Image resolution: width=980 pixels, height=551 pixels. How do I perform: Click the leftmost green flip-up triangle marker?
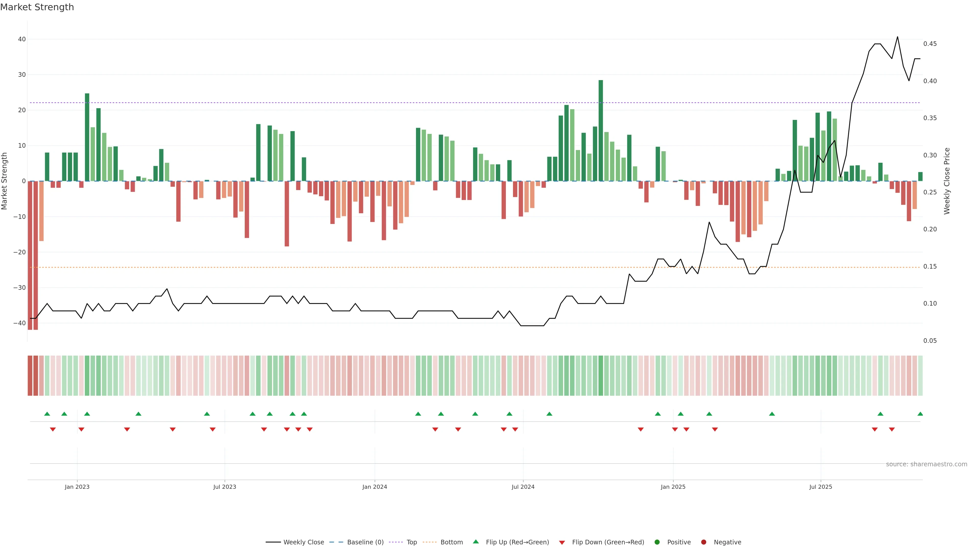click(47, 414)
